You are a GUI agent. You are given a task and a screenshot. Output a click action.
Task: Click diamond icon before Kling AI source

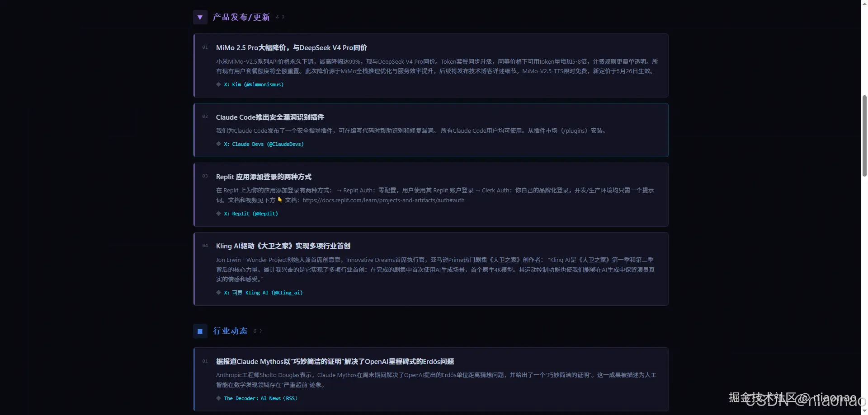(219, 293)
